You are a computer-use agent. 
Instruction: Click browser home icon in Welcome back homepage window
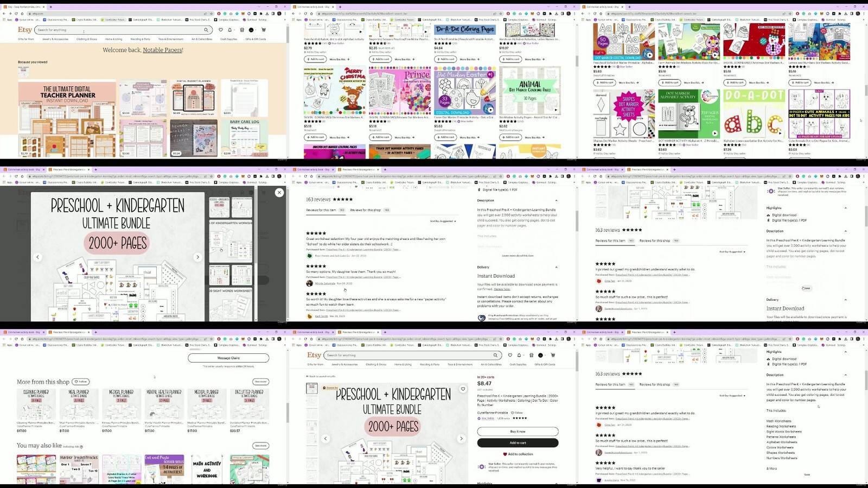(x=22, y=14)
